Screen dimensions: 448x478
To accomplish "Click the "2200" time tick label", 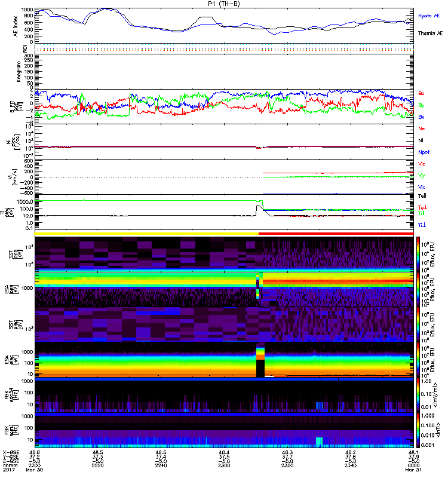I will (35, 465).
